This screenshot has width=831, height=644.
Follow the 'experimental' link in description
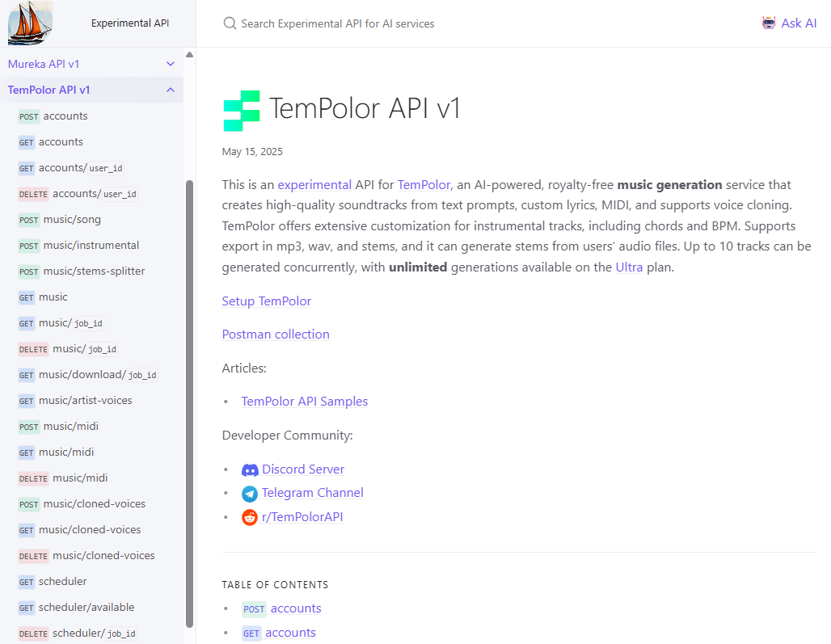tap(314, 185)
